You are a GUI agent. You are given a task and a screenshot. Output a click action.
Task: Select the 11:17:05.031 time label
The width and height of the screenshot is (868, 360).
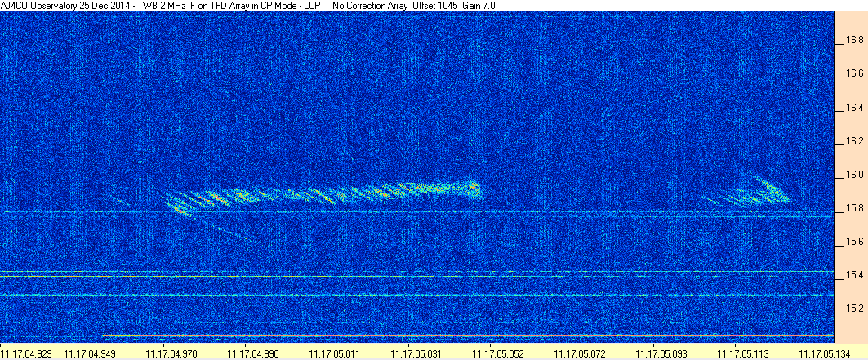[416, 353]
